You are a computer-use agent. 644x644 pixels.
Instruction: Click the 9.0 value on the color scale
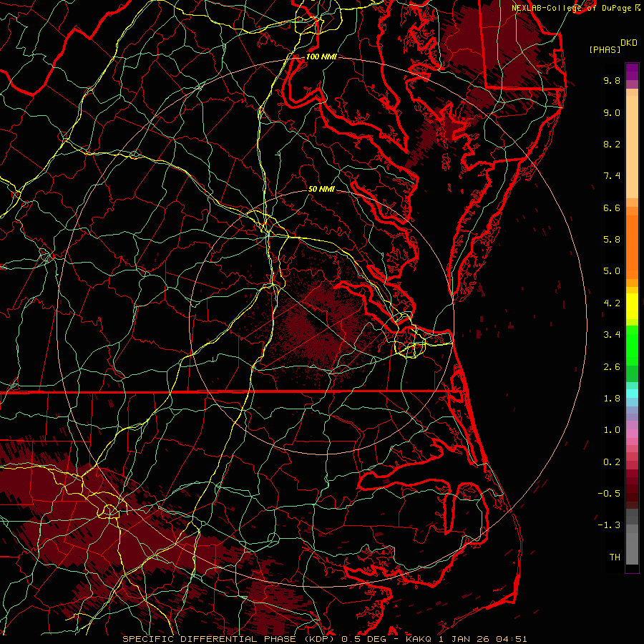[x=612, y=112]
